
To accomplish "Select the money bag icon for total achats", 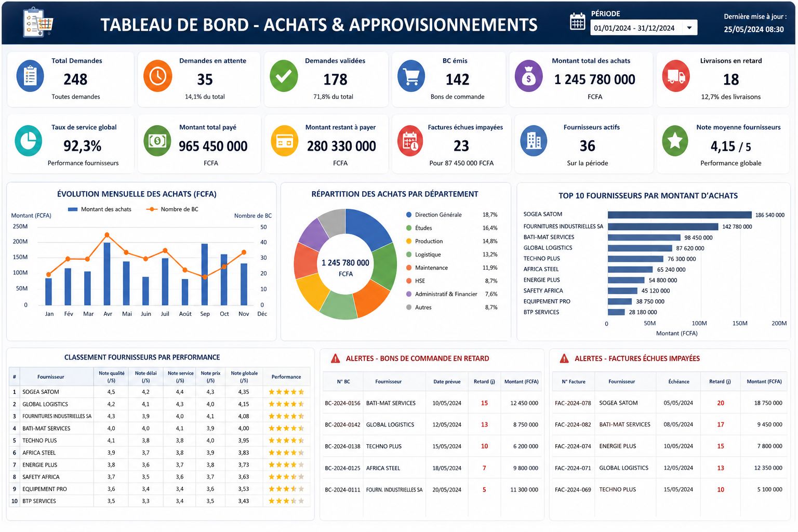I will point(528,76).
